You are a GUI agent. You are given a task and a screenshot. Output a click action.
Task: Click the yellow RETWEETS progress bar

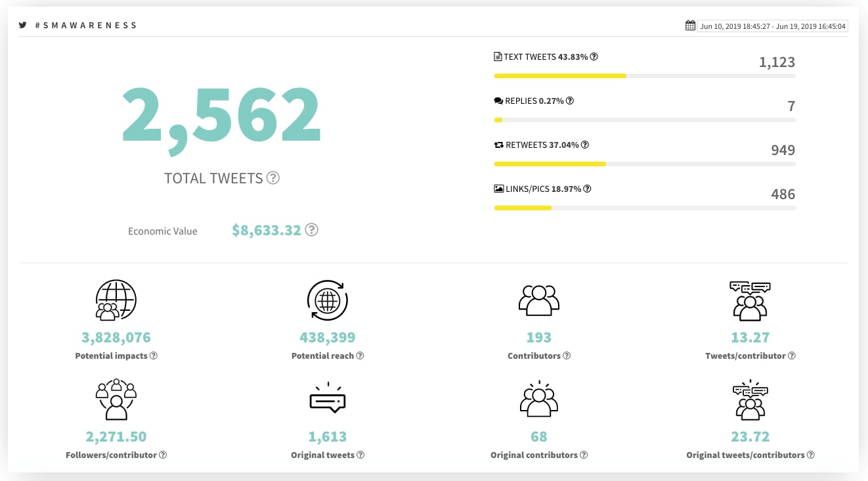coord(550,164)
